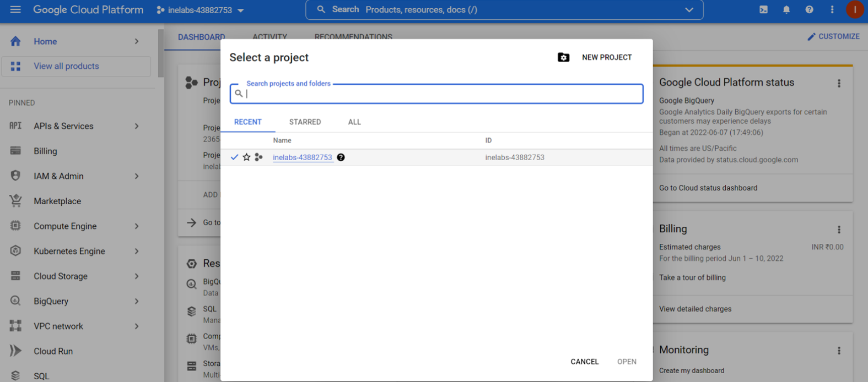Expand the Kubernetes Engine submenu chevron
Image resolution: width=868 pixels, height=382 pixels.
click(x=137, y=251)
